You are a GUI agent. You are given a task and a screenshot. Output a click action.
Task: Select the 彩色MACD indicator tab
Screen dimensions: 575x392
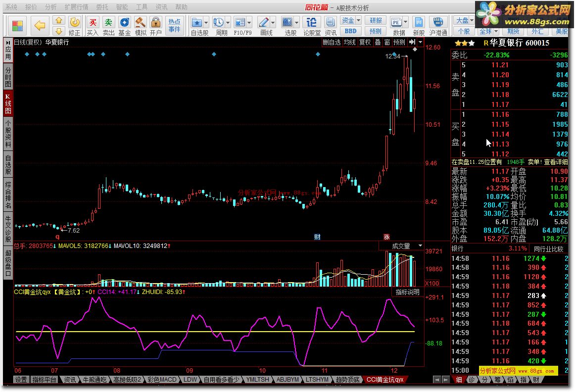[x=162, y=380]
